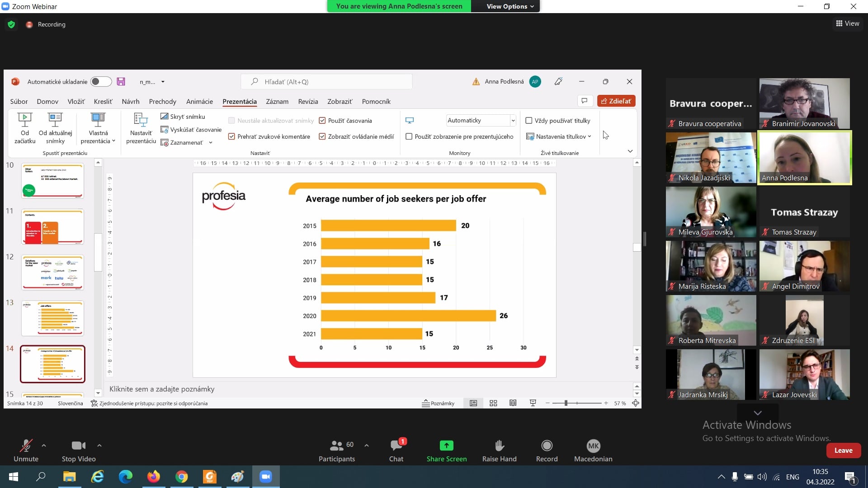The height and width of the screenshot is (488, 868).
Task: Collapse the ribbon with chevron
Action: [630, 151]
